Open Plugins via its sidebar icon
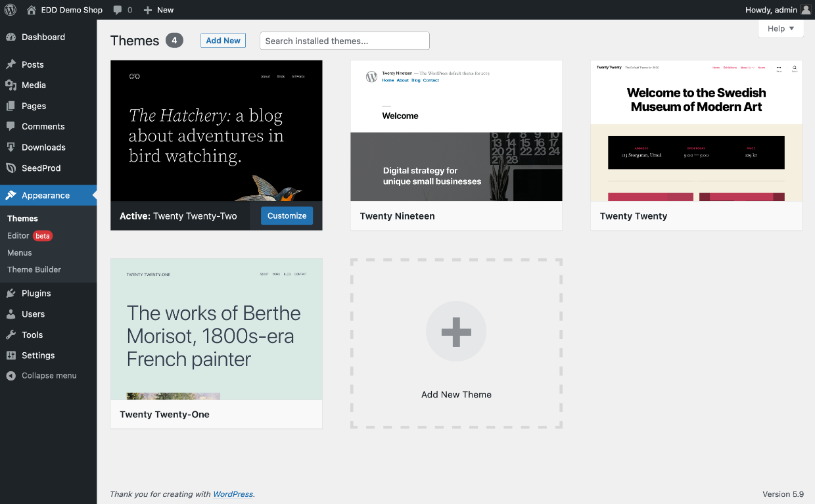This screenshot has height=504, width=815. coord(14,293)
